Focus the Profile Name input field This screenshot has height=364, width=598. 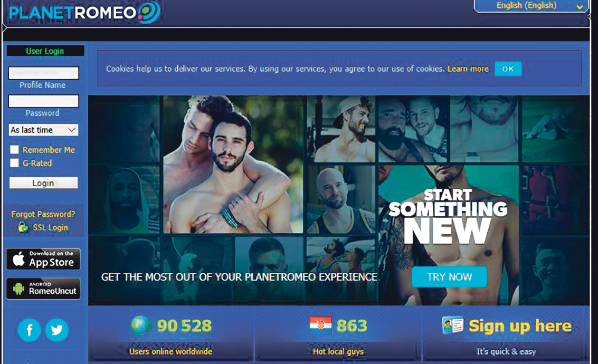43,73
